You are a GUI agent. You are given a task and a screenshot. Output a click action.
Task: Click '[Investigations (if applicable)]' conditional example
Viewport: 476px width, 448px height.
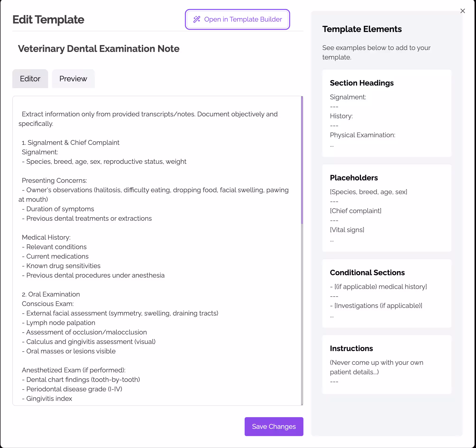tap(378, 306)
